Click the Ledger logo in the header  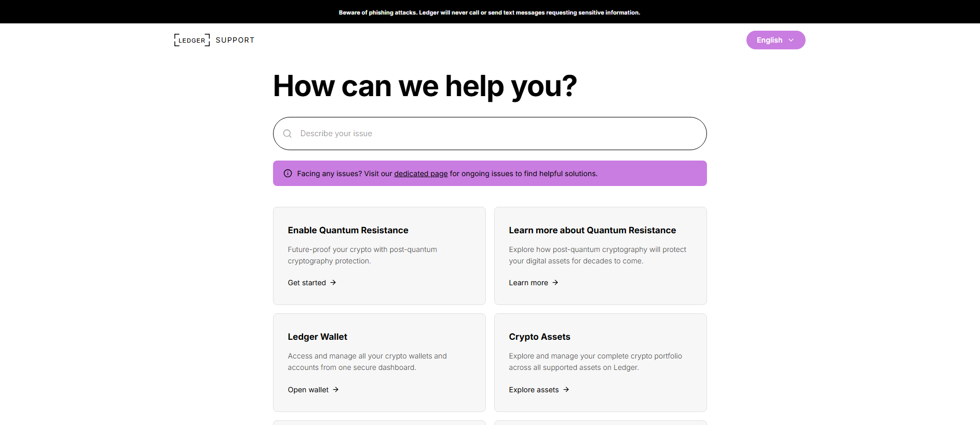coord(192,40)
